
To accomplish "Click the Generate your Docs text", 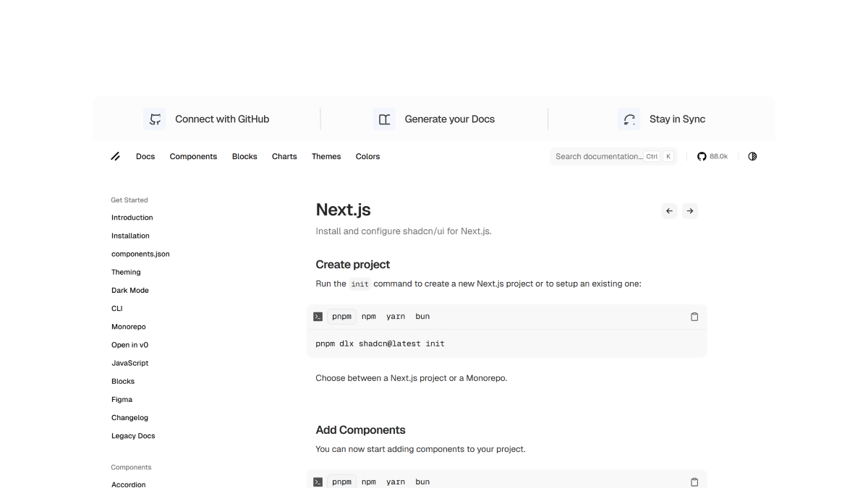I will 450,119.
